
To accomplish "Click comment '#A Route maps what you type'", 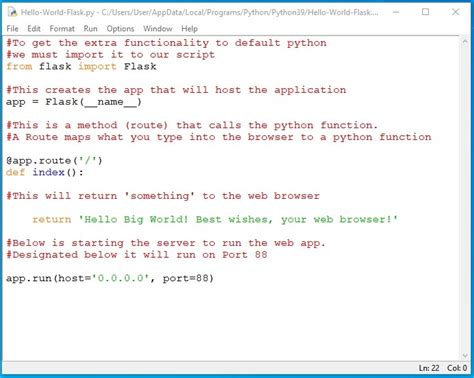I will point(219,137).
